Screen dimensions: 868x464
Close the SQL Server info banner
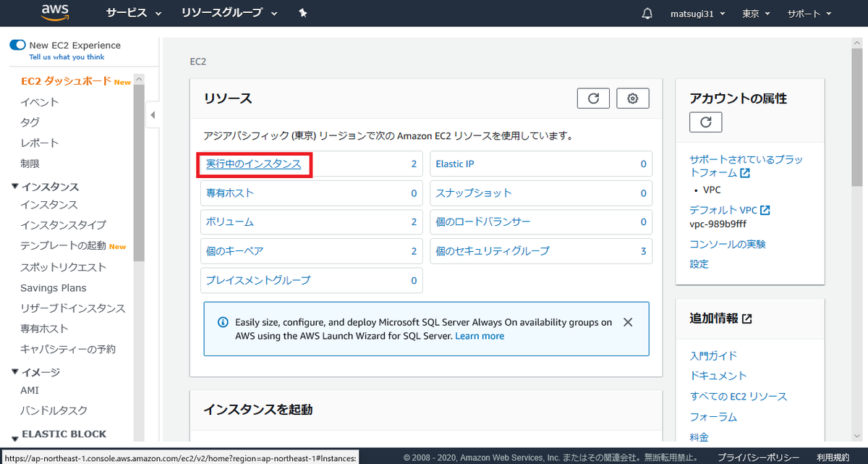628,322
